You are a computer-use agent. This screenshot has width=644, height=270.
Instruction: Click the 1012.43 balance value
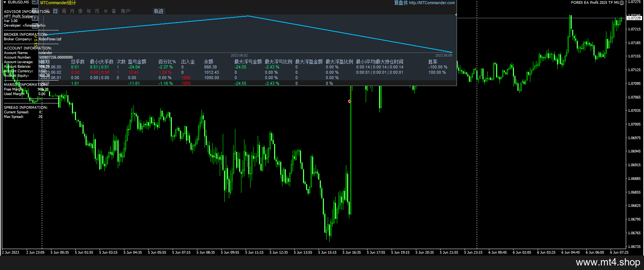[211, 72]
